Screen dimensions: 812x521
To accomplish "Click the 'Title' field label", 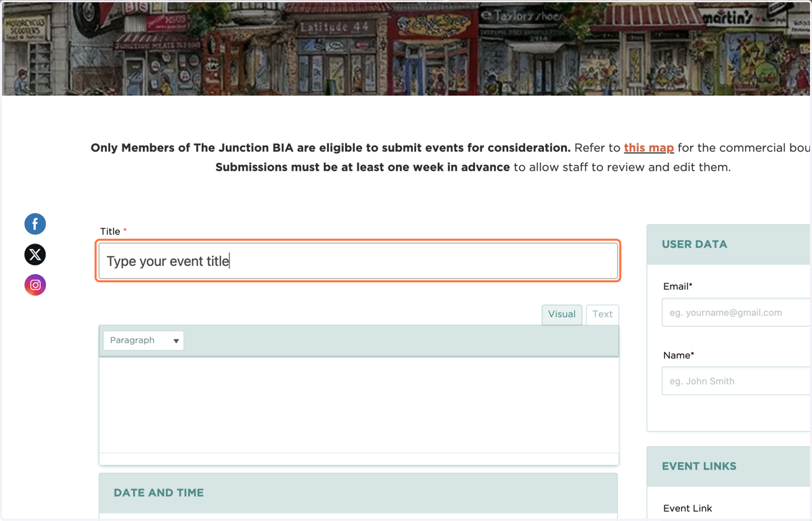I will 110,231.
